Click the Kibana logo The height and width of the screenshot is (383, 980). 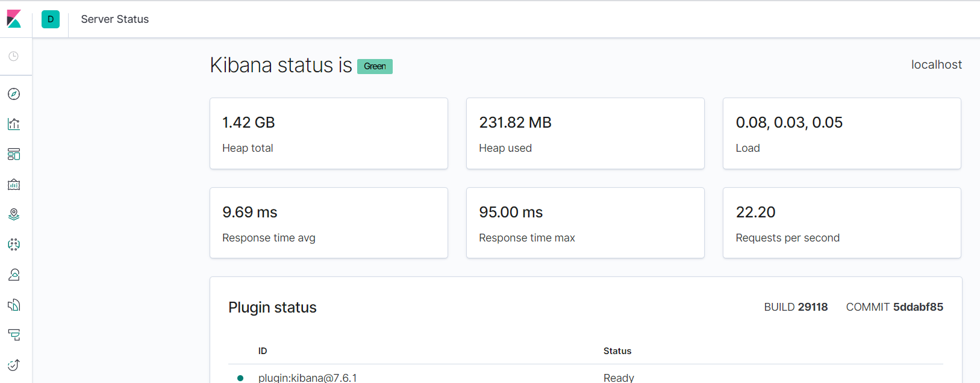click(14, 19)
